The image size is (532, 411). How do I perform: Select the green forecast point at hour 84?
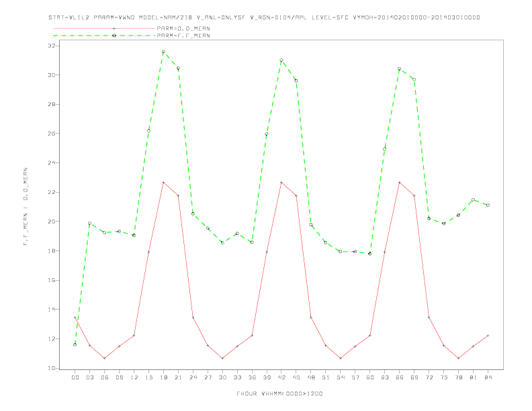coord(488,205)
